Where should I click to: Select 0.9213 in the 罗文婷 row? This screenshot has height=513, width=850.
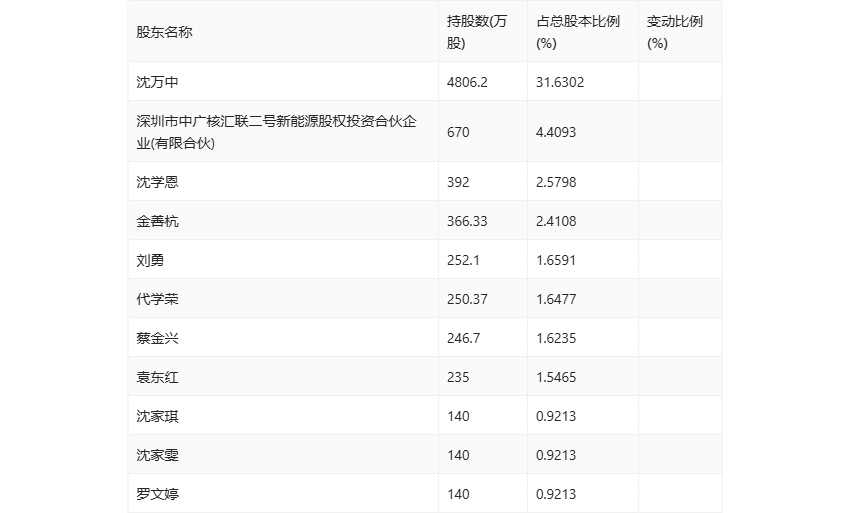tap(556, 494)
